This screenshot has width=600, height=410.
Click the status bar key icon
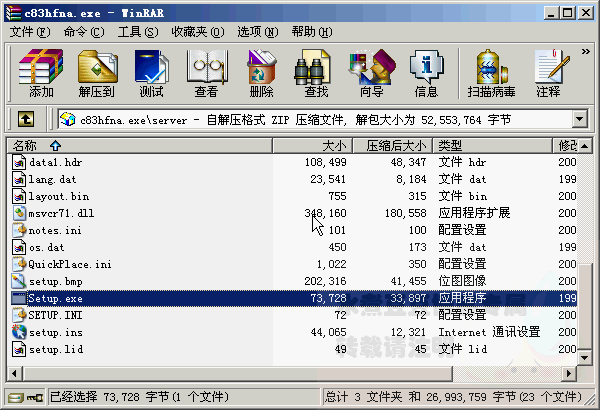coord(35,398)
